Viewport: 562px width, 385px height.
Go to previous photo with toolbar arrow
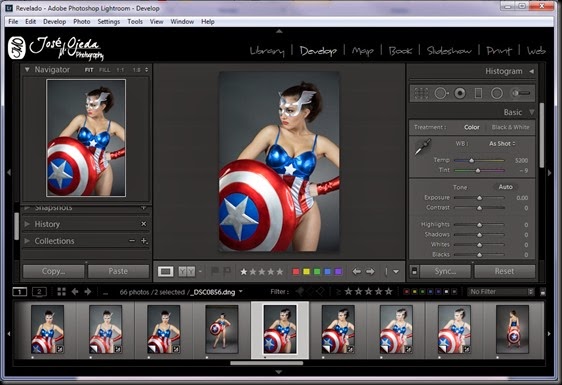[356, 271]
